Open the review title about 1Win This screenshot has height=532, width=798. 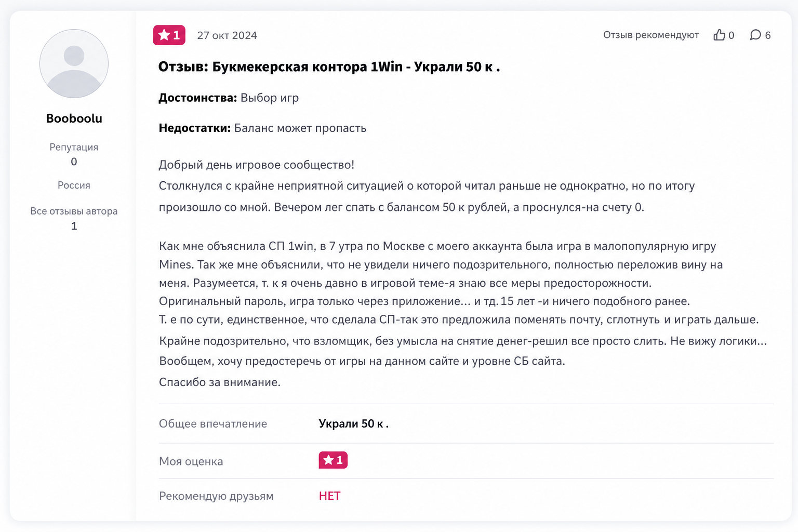pyautogui.click(x=329, y=67)
